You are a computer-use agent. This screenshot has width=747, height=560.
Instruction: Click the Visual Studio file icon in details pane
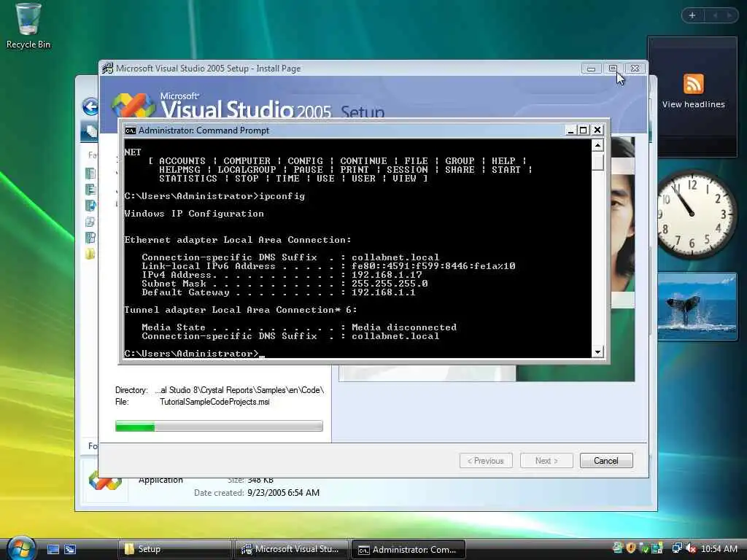click(x=105, y=482)
